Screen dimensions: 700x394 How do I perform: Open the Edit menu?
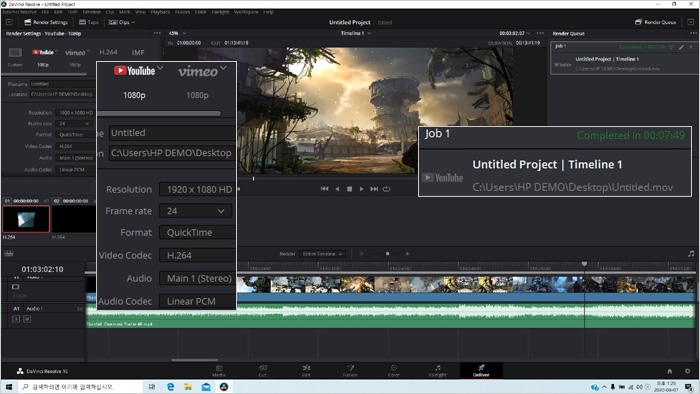tap(58, 12)
